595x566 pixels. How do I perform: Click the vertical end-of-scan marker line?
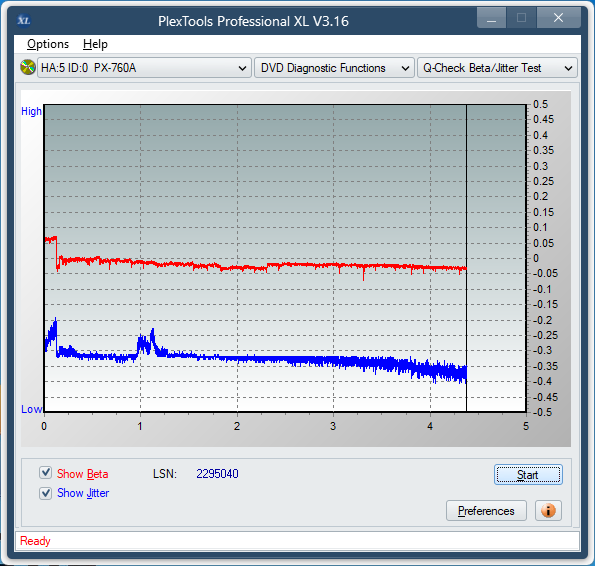466,258
